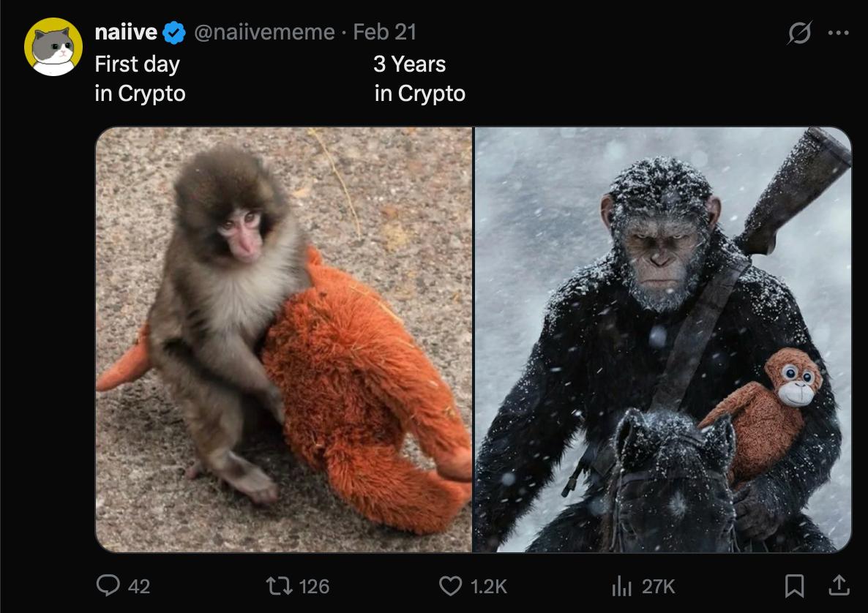Image resolution: width=868 pixels, height=613 pixels.
Task: Click the share upload arrow icon
Action: coord(838,585)
